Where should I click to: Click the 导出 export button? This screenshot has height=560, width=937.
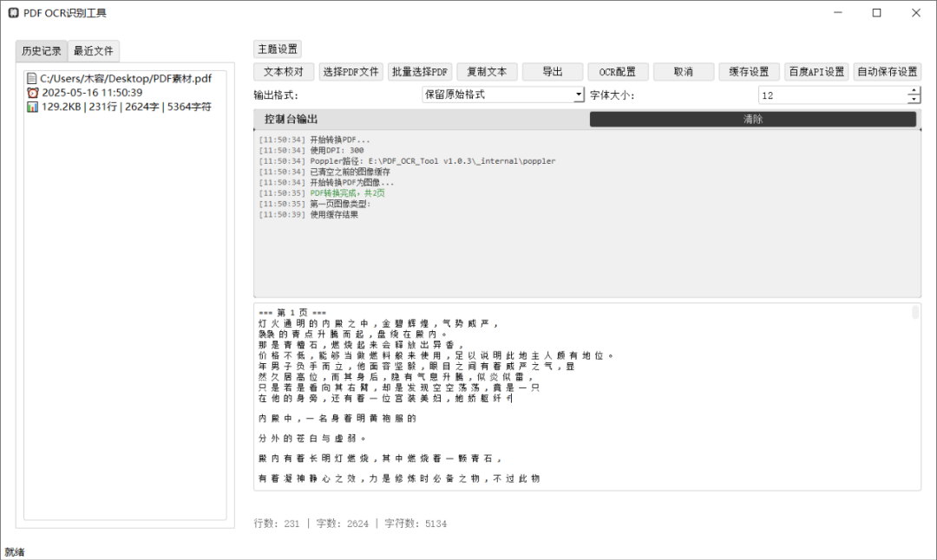tap(552, 72)
